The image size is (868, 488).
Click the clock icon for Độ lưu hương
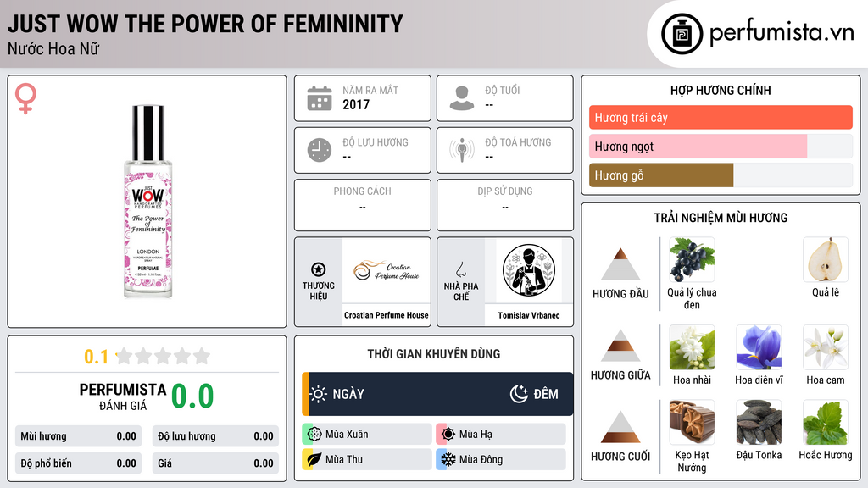[x=320, y=150]
